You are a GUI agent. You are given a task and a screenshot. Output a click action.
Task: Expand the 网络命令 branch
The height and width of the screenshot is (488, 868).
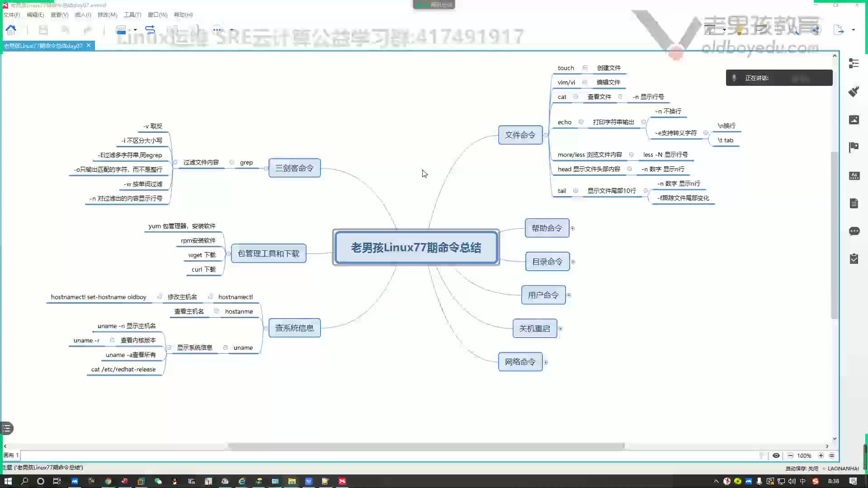[546, 362]
